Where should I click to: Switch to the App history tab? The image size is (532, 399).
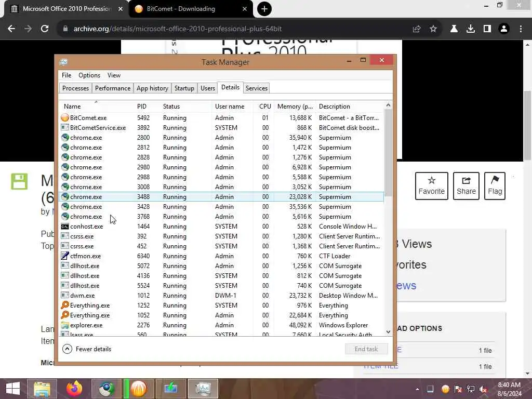[152, 88]
